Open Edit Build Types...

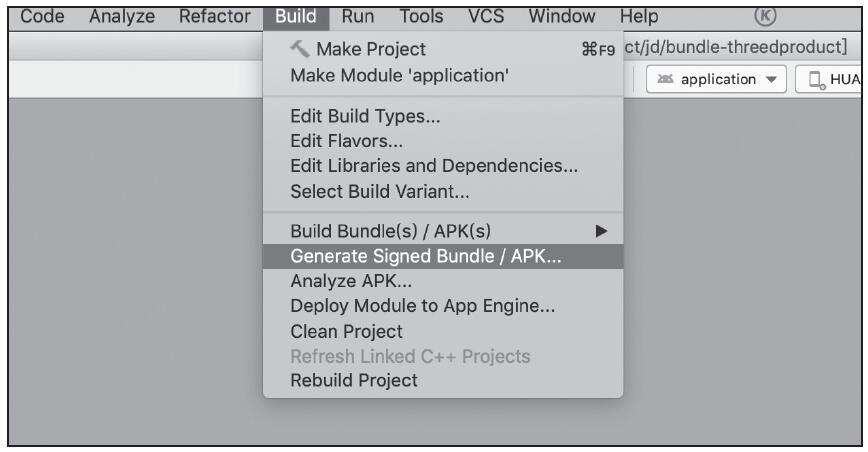pyautogui.click(x=365, y=115)
